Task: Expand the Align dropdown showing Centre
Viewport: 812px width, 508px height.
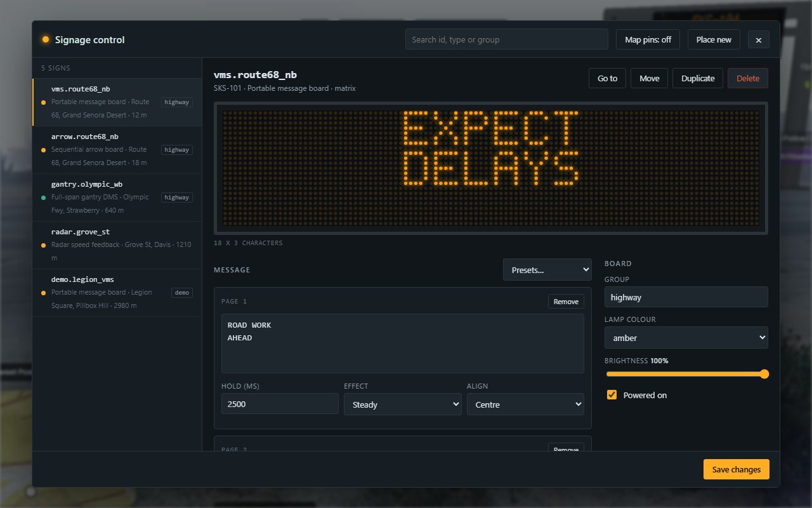Action: pyautogui.click(x=525, y=404)
